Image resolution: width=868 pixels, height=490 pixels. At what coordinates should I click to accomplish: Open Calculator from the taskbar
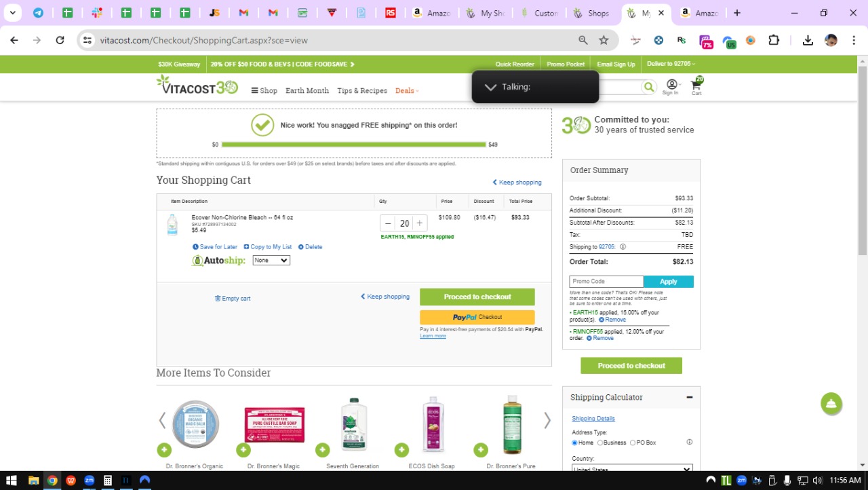click(107, 480)
